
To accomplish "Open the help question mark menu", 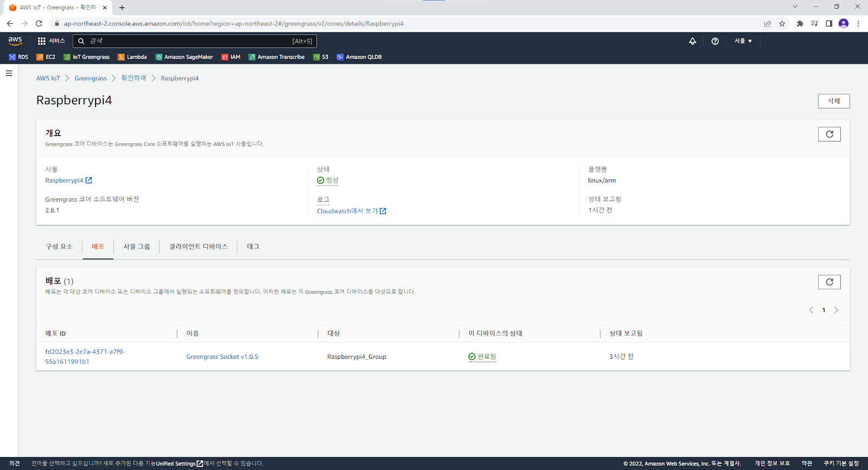I will click(715, 41).
